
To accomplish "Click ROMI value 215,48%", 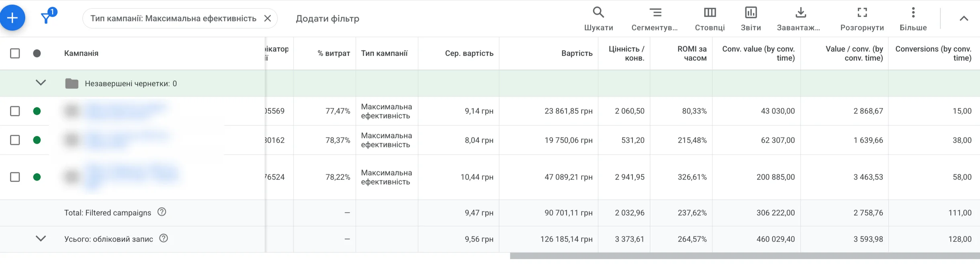I will 692,140.
